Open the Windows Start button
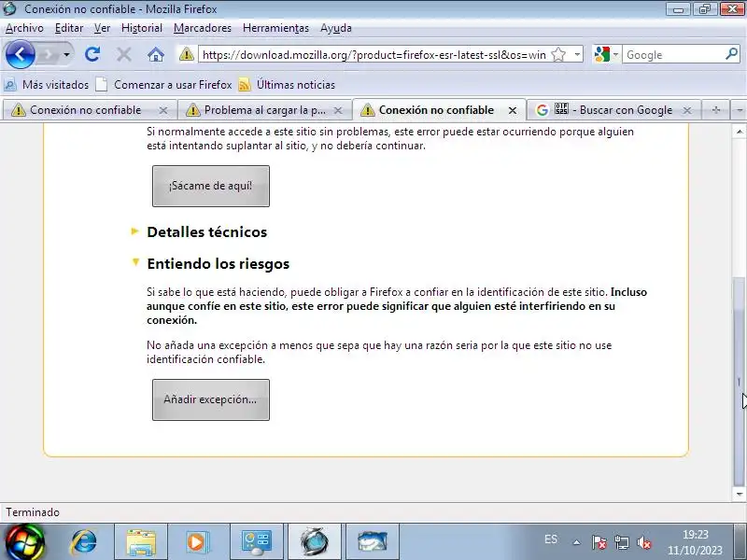Screen dimensions: 747x560 (24, 542)
